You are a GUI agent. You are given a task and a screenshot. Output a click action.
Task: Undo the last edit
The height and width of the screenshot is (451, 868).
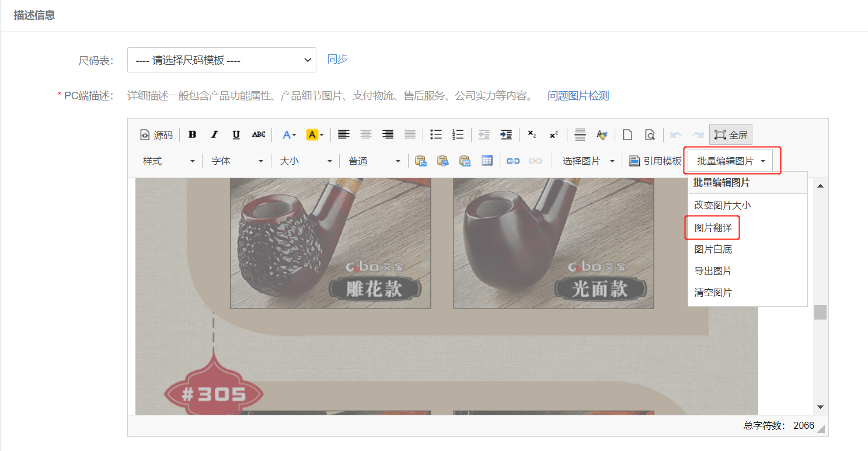(x=676, y=135)
